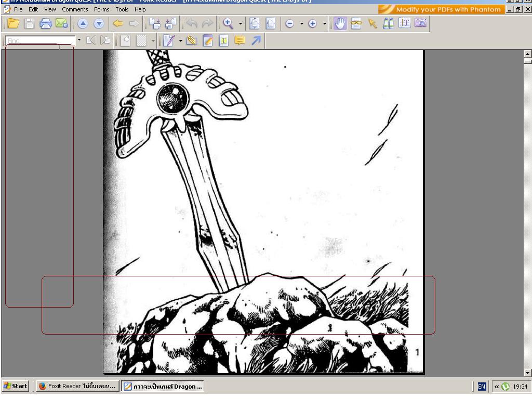
Task: Click inside the Find text field
Action: (x=41, y=41)
